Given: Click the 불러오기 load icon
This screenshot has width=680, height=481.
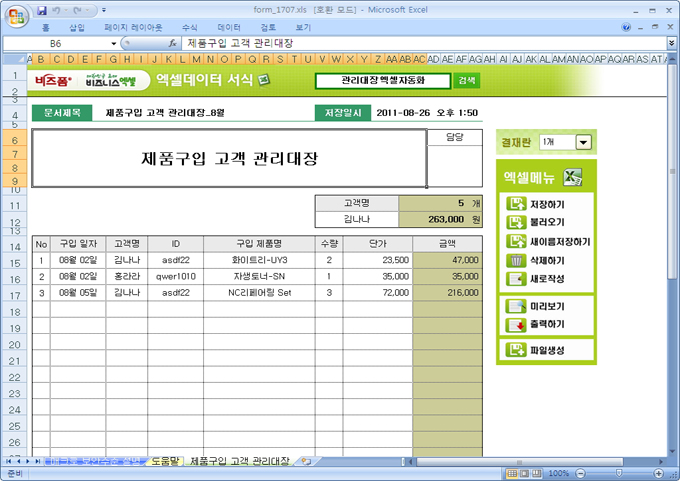Looking at the screenshot, I should (x=517, y=222).
